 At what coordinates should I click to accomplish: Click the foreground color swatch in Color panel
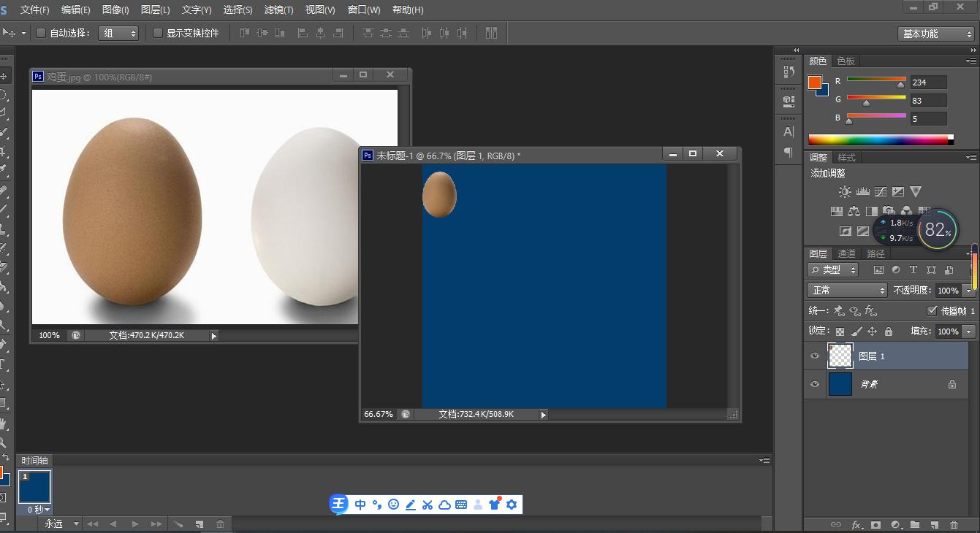(x=815, y=83)
